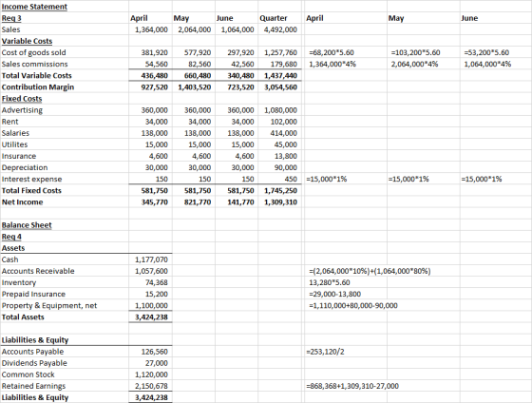
Task: Click formula note '=53,200*5.60'
Action: (486, 52)
